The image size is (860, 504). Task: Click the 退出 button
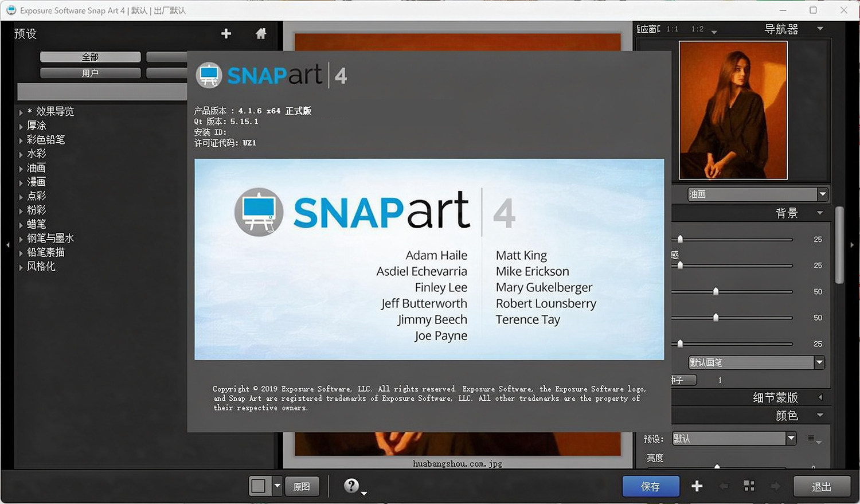821,486
